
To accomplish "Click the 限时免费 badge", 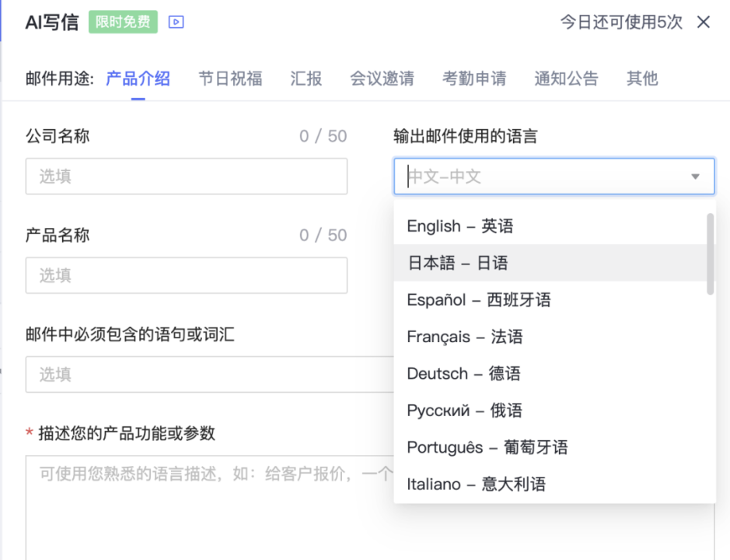I will 123,23.
